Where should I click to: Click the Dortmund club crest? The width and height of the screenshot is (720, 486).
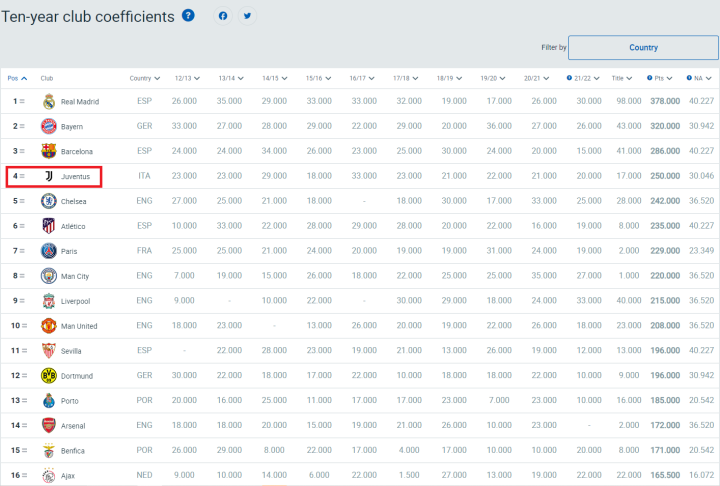click(47, 376)
